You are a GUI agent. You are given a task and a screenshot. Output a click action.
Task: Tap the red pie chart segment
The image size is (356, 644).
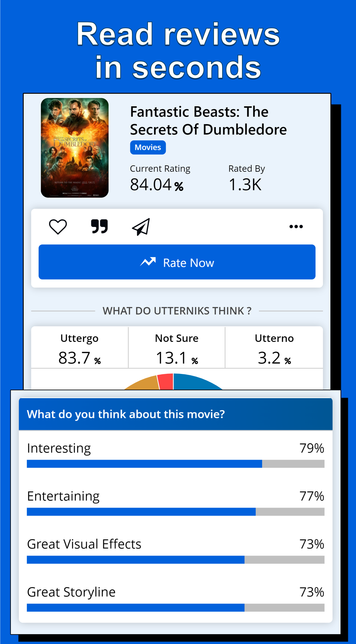click(x=166, y=382)
